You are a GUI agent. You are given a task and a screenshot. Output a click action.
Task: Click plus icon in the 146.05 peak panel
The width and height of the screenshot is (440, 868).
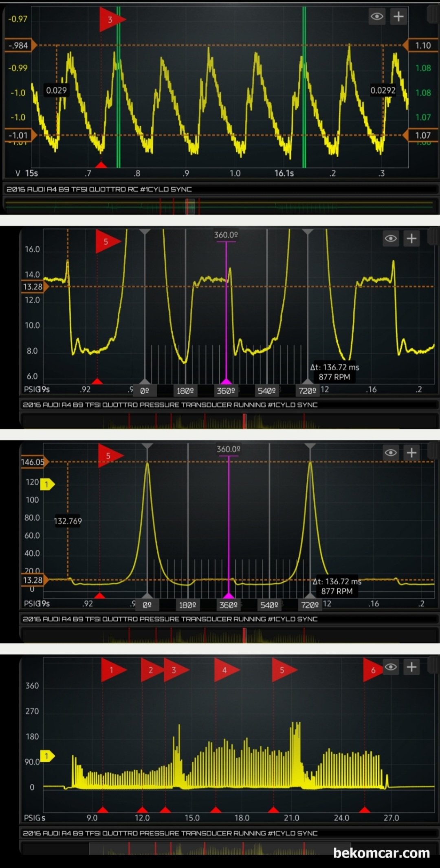click(411, 453)
